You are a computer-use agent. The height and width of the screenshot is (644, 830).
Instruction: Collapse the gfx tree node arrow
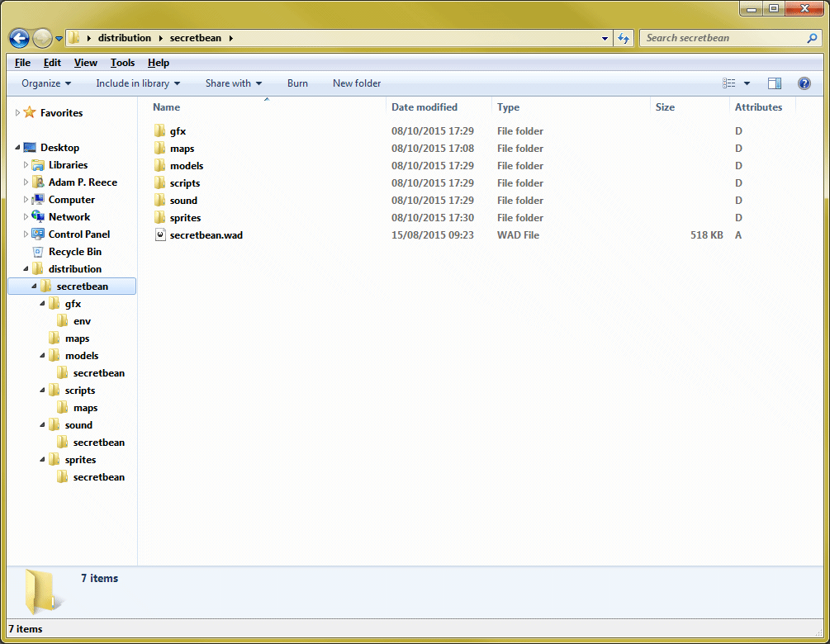42,304
